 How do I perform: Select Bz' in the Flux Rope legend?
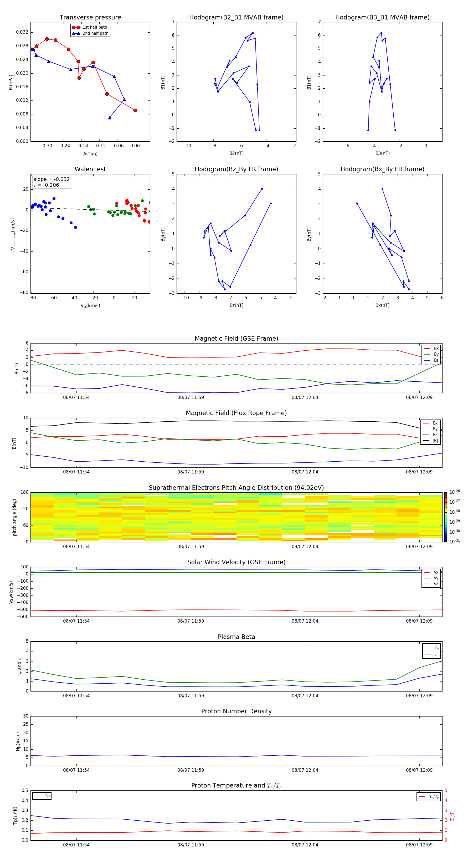(431, 435)
